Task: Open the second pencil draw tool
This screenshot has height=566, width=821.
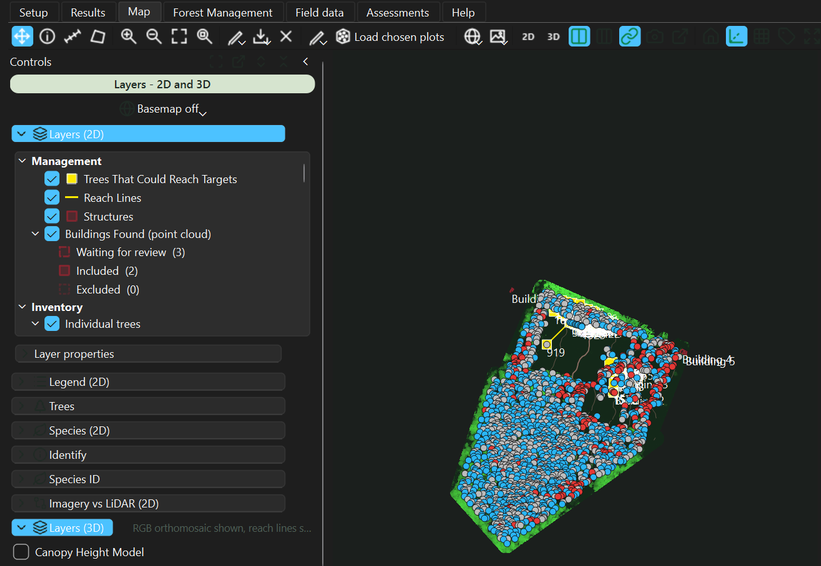Action: (317, 37)
